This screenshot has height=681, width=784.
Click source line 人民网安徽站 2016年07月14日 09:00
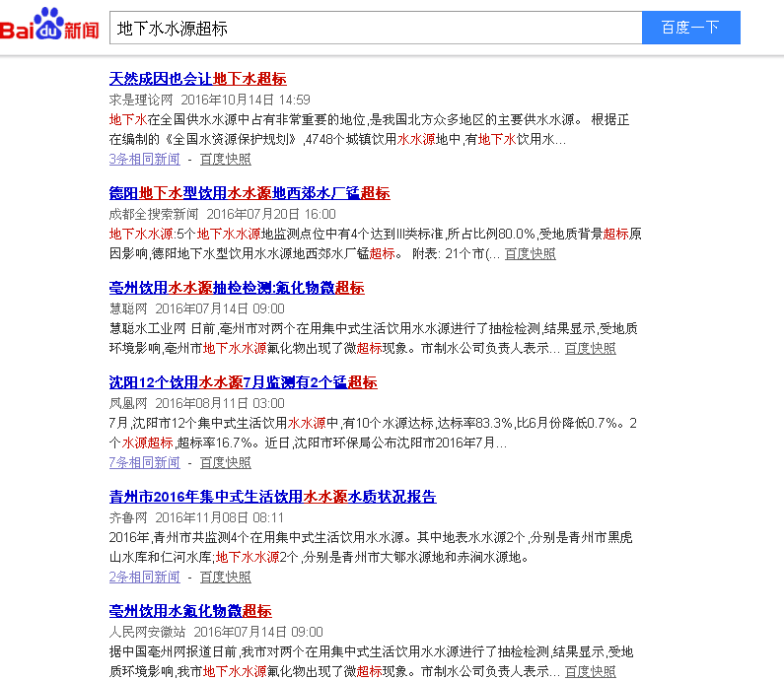coord(216,632)
